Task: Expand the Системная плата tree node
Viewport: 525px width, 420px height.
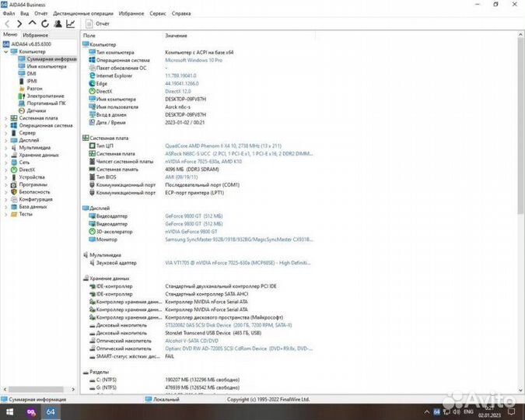Action: pos(5,117)
